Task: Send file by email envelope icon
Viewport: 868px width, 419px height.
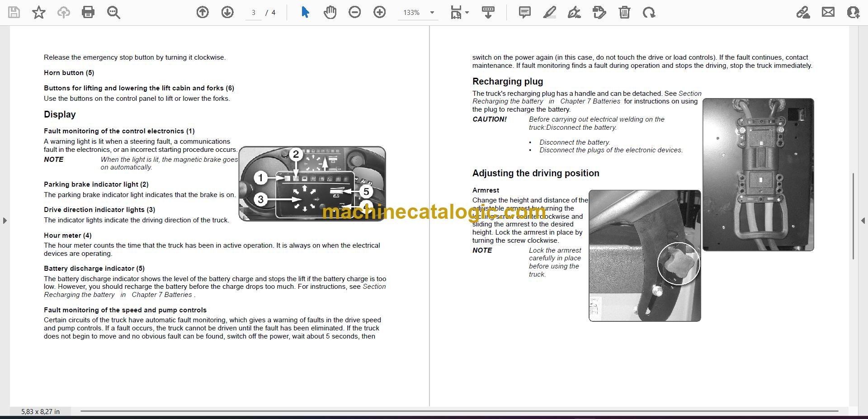Action: click(x=828, y=12)
